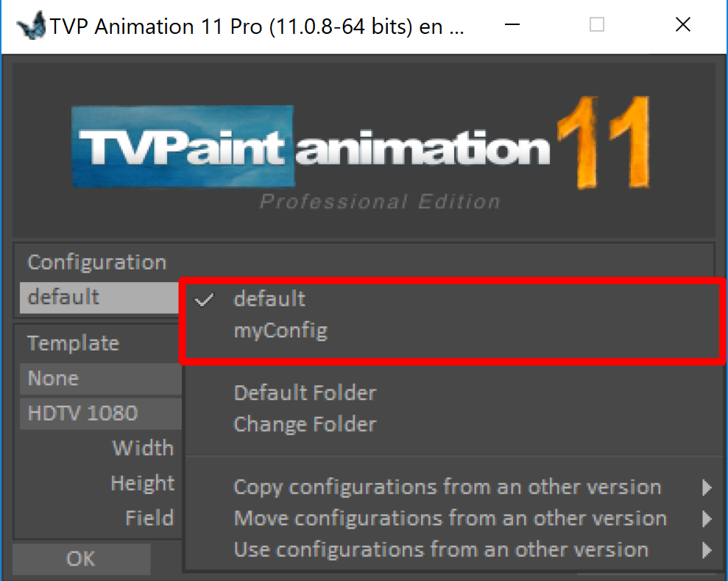Minimize the TVP Animation window
Image resolution: width=728 pixels, height=581 pixels.
coord(512,24)
